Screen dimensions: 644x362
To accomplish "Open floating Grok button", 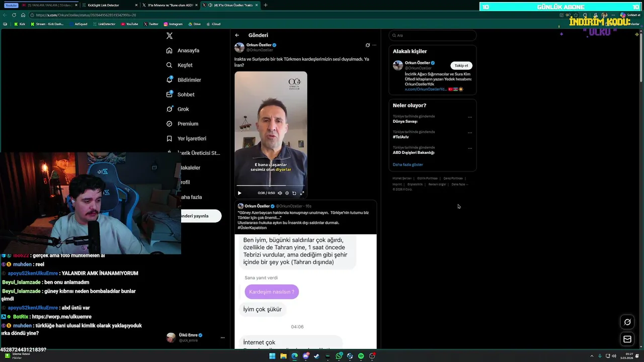I will click(x=627, y=322).
